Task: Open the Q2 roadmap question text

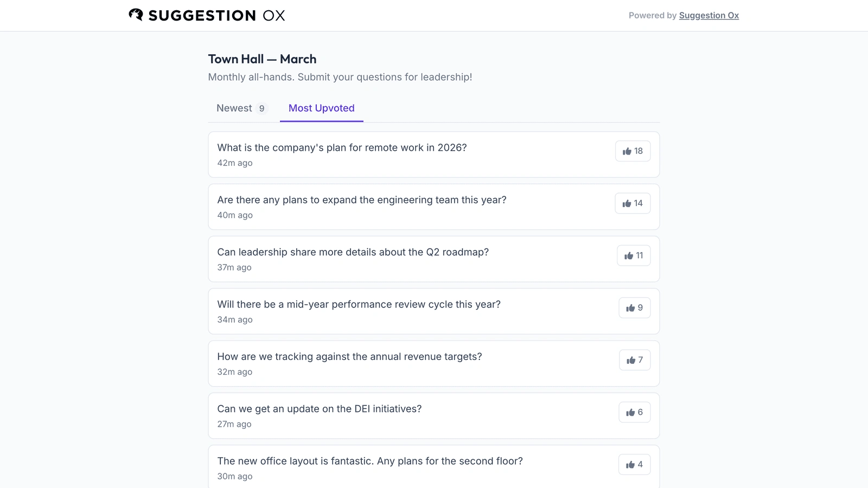Action: (353, 252)
